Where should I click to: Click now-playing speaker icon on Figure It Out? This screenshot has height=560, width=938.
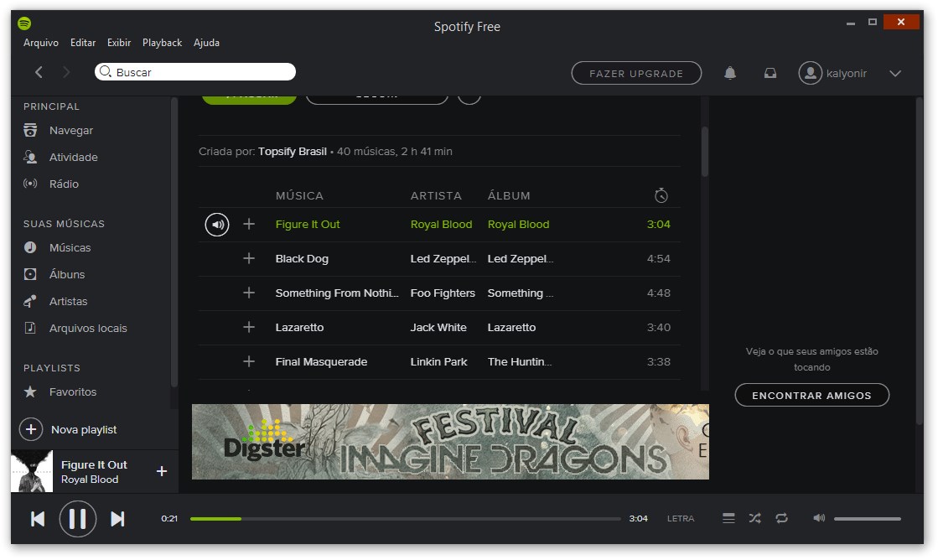tap(217, 225)
